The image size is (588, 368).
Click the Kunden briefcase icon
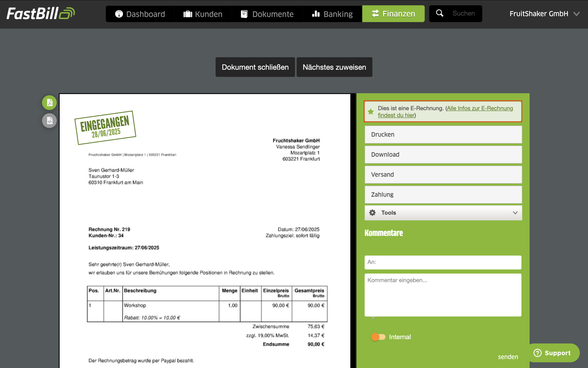188,14
